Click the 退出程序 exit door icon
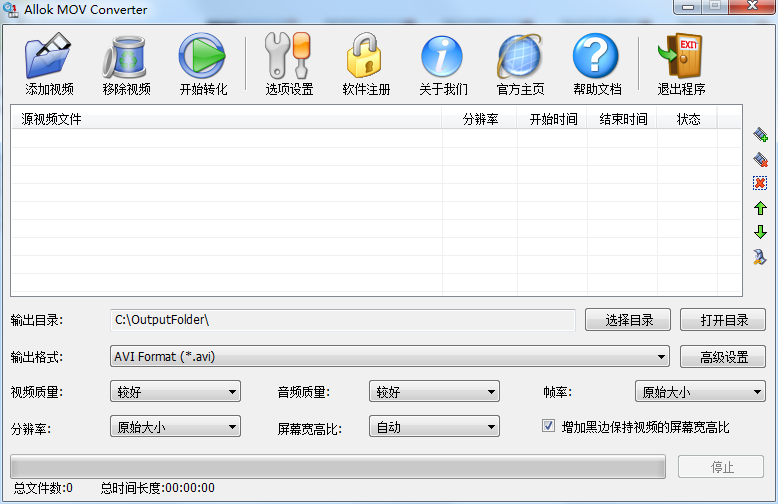Image resolution: width=778 pixels, height=504 pixels. pos(680,56)
